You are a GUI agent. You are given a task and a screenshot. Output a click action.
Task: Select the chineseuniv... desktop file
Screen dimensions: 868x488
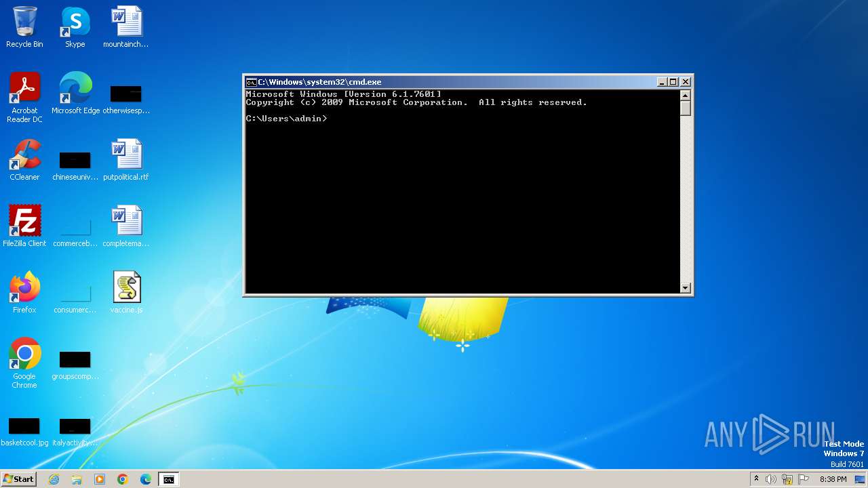coord(75,165)
